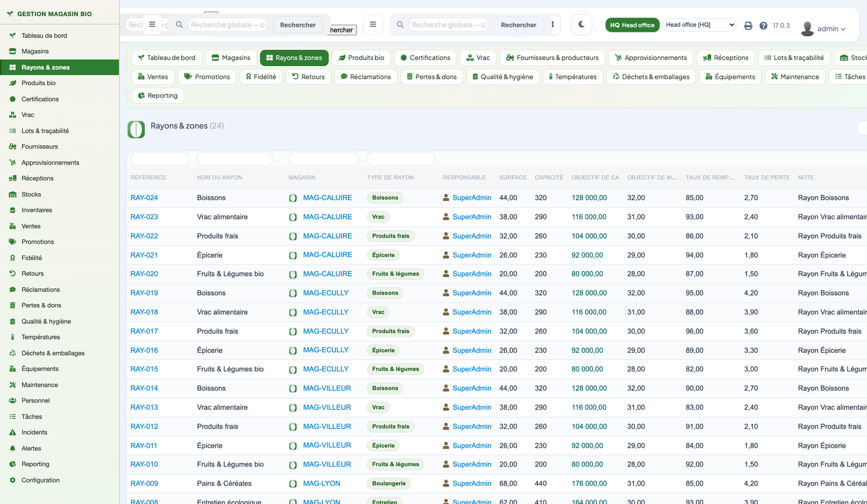Switch to the Qualité & hygiène top pill
Screen dimensions: 867x504
(502, 77)
